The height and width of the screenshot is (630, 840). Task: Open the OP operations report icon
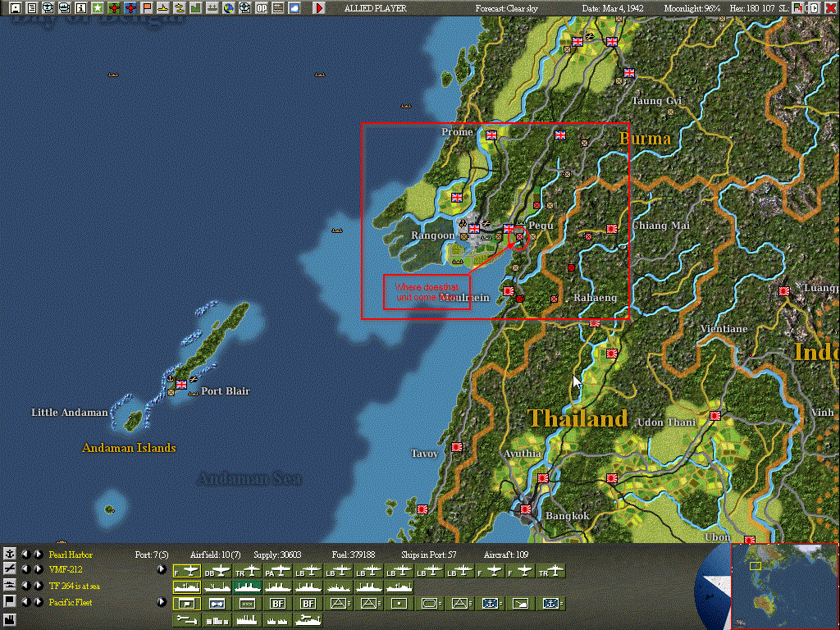(262, 8)
